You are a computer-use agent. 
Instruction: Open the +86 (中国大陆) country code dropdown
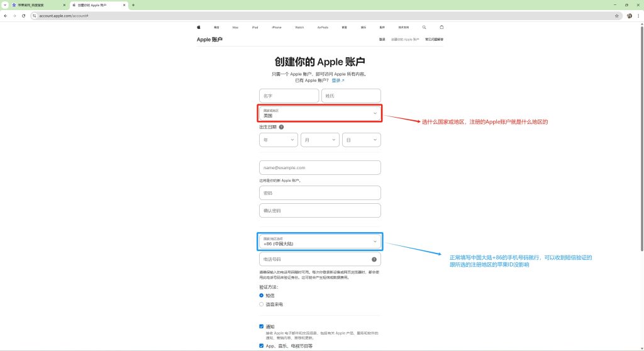(320, 242)
